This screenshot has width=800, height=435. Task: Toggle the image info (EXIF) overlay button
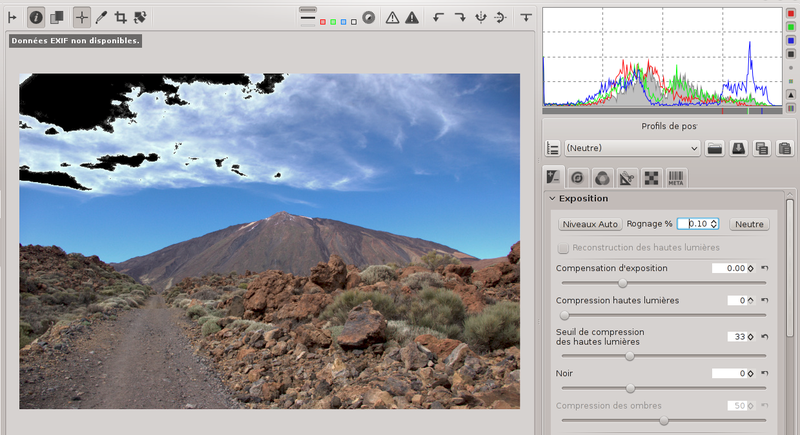click(36, 17)
